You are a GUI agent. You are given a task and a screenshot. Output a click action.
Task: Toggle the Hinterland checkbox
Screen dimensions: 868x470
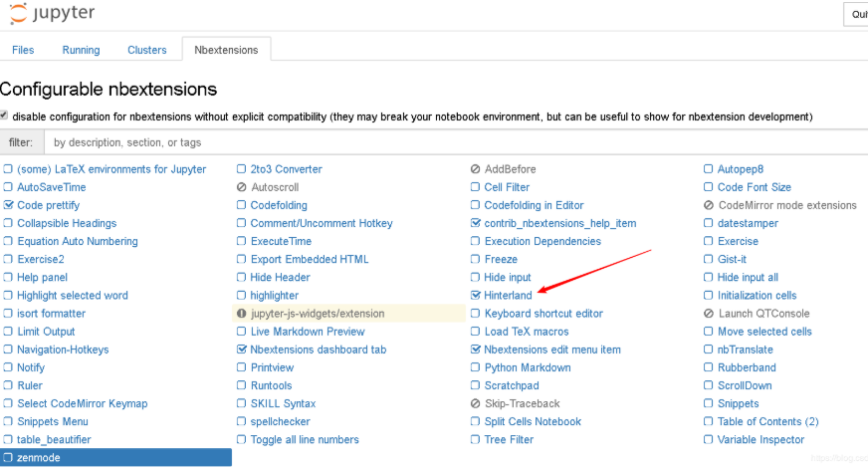tap(476, 296)
